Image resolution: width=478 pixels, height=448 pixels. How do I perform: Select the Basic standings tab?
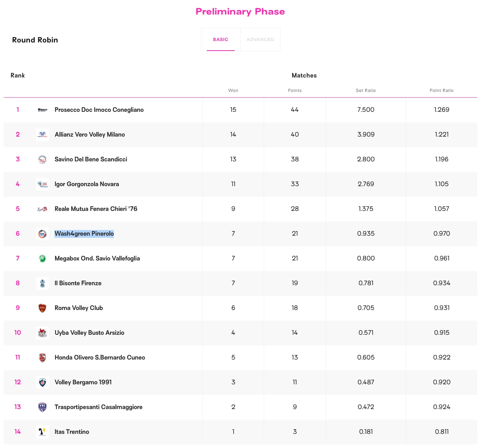click(221, 40)
